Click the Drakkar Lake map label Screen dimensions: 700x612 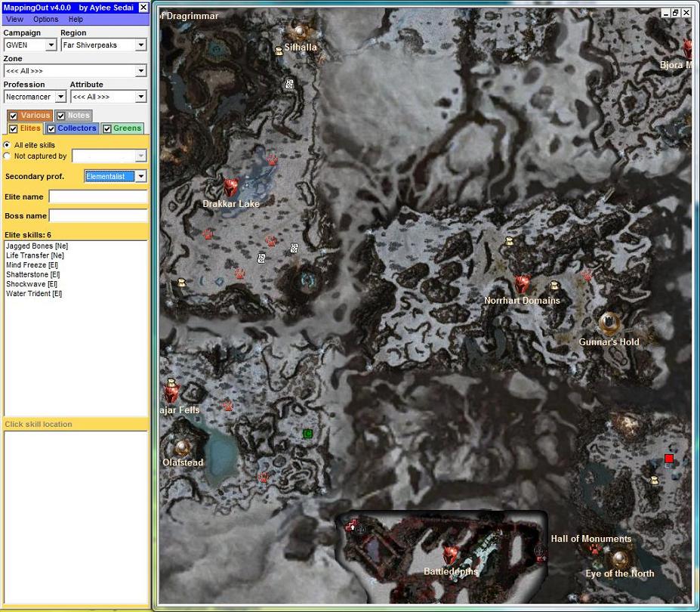(x=231, y=204)
